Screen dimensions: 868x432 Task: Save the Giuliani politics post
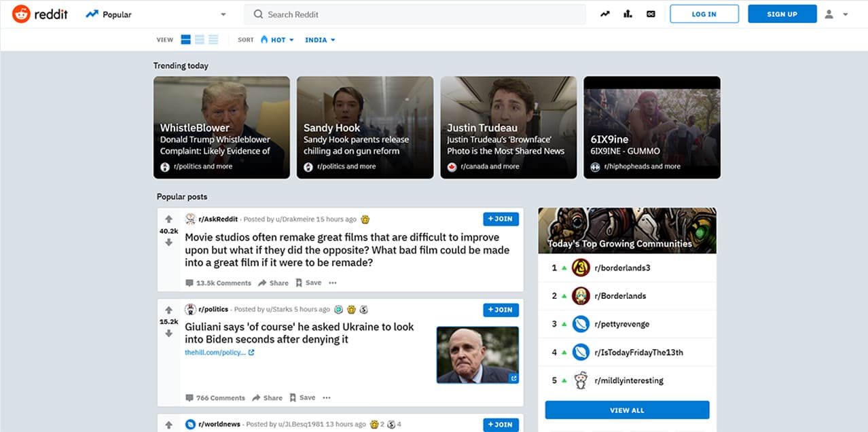pyautogui.click(x=302, y=398)
